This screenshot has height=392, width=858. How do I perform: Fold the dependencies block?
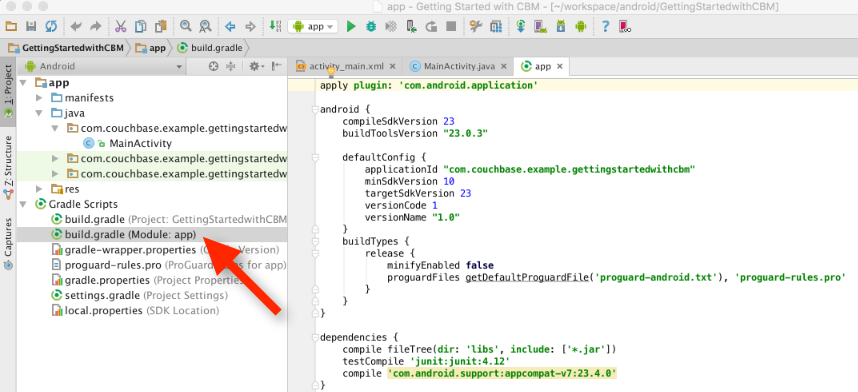click(x=315, y=337)
